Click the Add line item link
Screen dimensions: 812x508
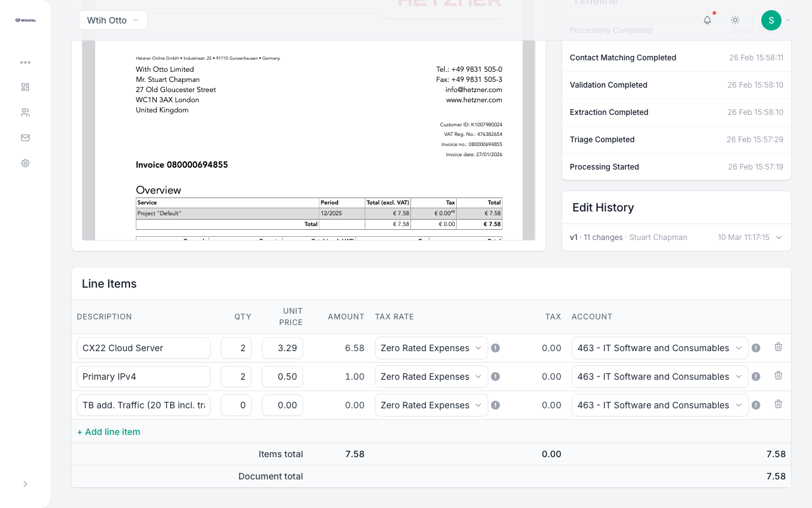tap(108, 432)
